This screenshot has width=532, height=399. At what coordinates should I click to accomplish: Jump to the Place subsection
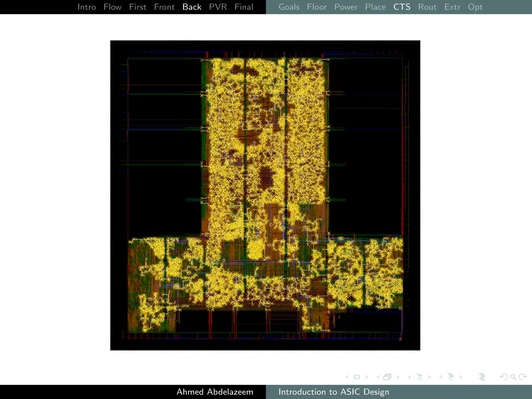(375, 7)
